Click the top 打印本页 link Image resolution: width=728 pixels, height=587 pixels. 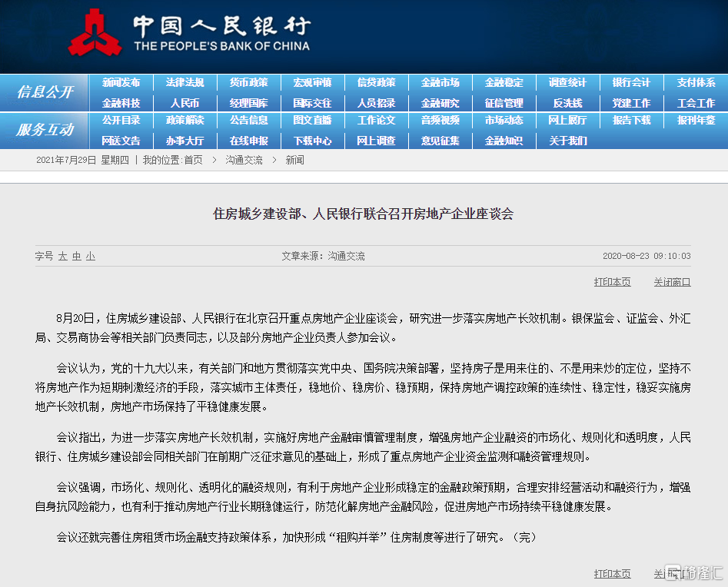(612, 282)
